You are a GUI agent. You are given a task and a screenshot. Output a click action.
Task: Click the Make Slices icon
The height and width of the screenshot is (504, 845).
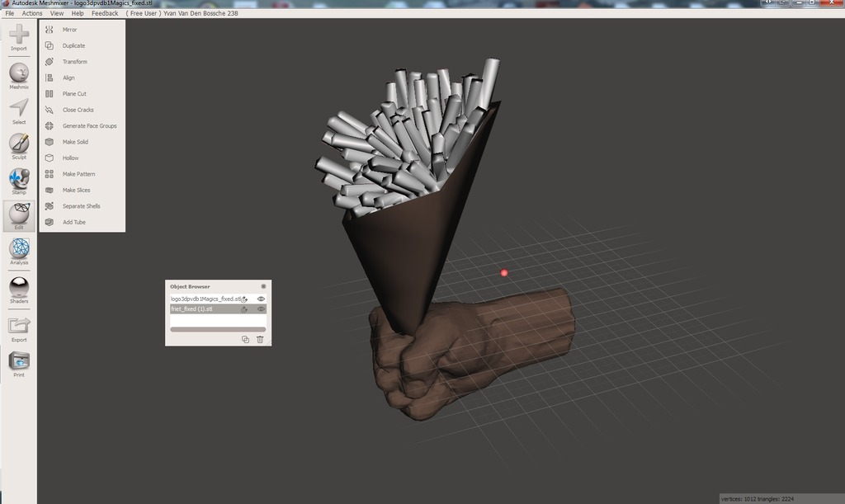(x=49, y=190)
